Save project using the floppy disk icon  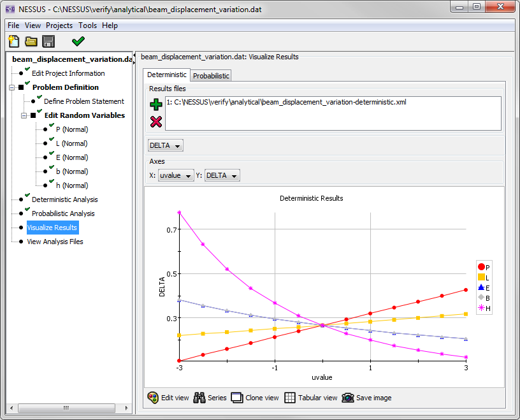[x=48, y=42]
